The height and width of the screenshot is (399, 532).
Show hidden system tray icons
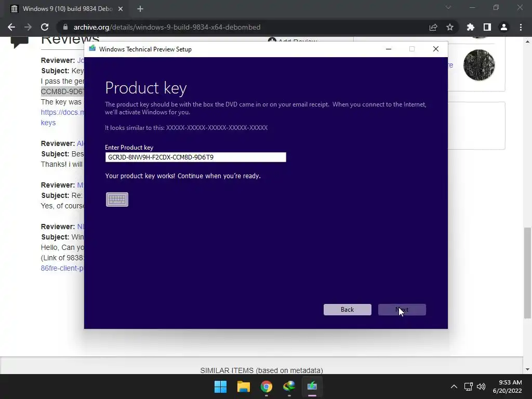[454, 387]
